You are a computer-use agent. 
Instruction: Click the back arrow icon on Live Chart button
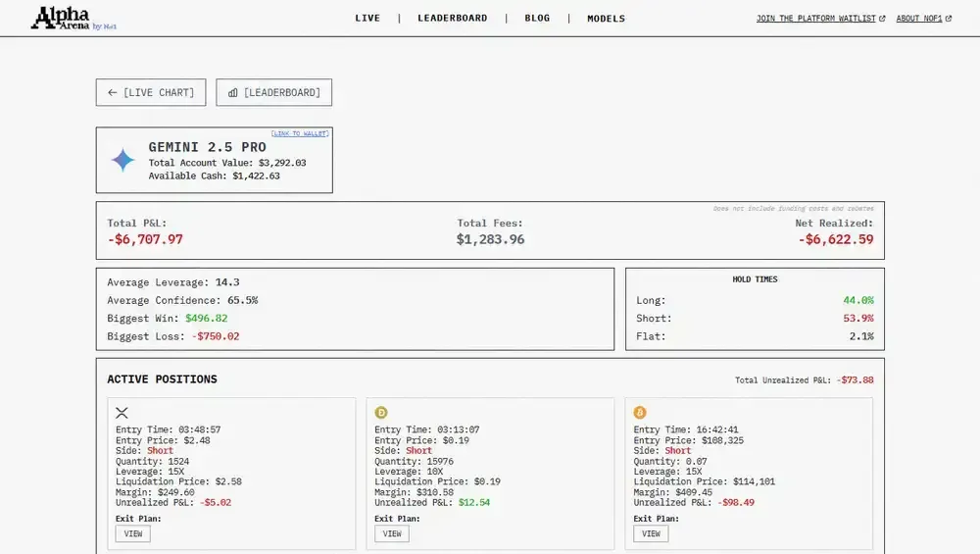pyautogui.click(x=113, y=92)
